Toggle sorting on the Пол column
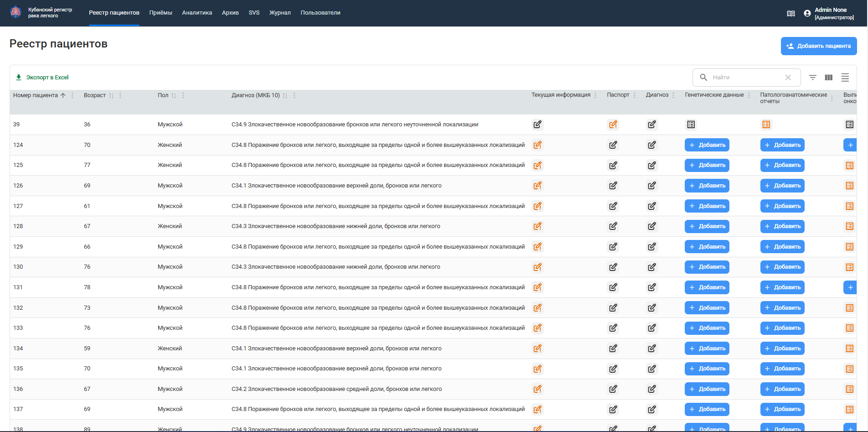This screenshot has width=868, height=432. [x=174, y=95]
